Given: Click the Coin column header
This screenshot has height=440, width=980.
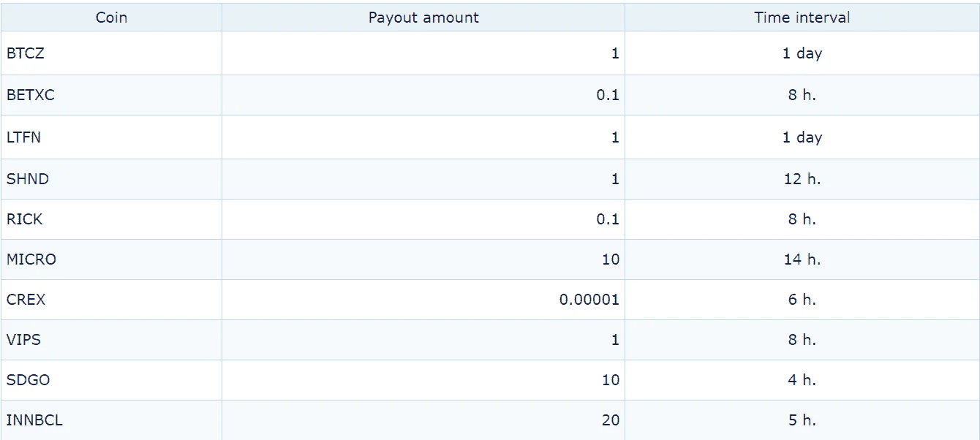Looking at the screenshot, I should (x=111, y=18).
